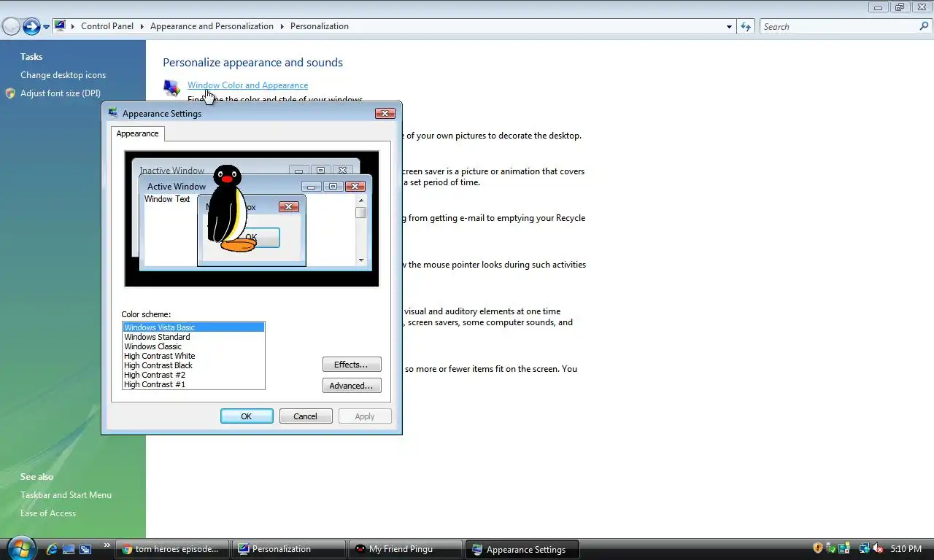
Task: Expand the Quick Launch overflow chevron
Action: pyautogui.click(x=107, y=545)
